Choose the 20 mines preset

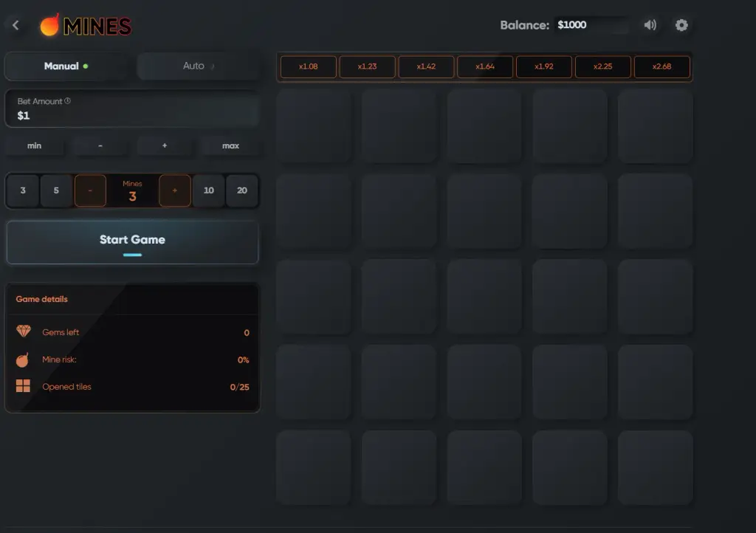242,190
